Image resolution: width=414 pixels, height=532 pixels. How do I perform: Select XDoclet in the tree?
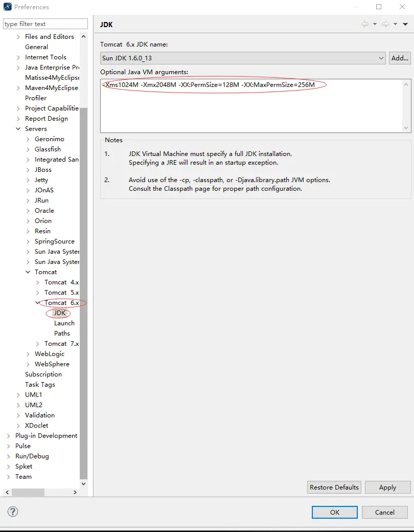(37, 425)
